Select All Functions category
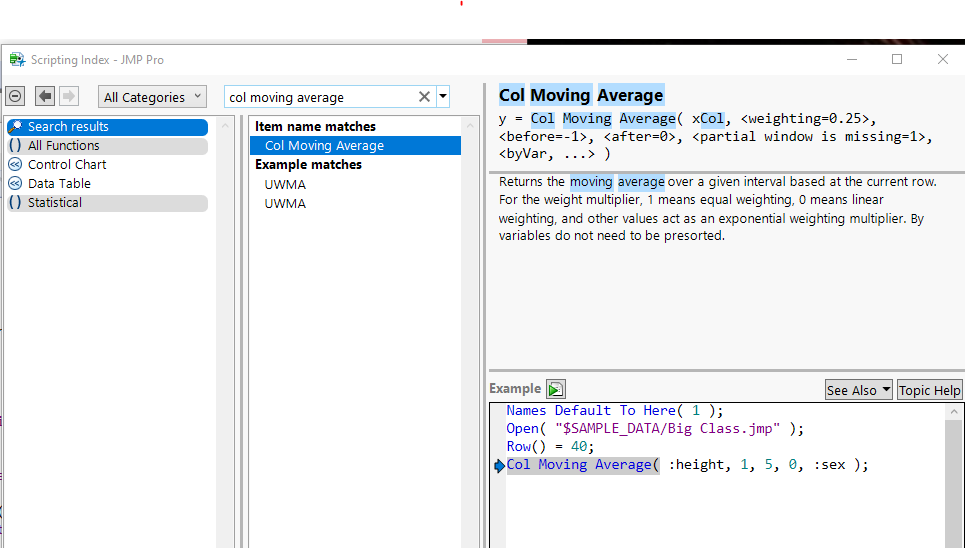This screenshot has width=965, height=548. (x=63, y=146)
